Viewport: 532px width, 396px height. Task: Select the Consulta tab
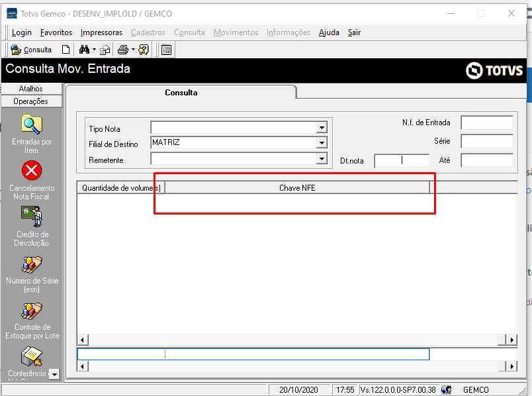pyautogui.click(x=181, y=92)
